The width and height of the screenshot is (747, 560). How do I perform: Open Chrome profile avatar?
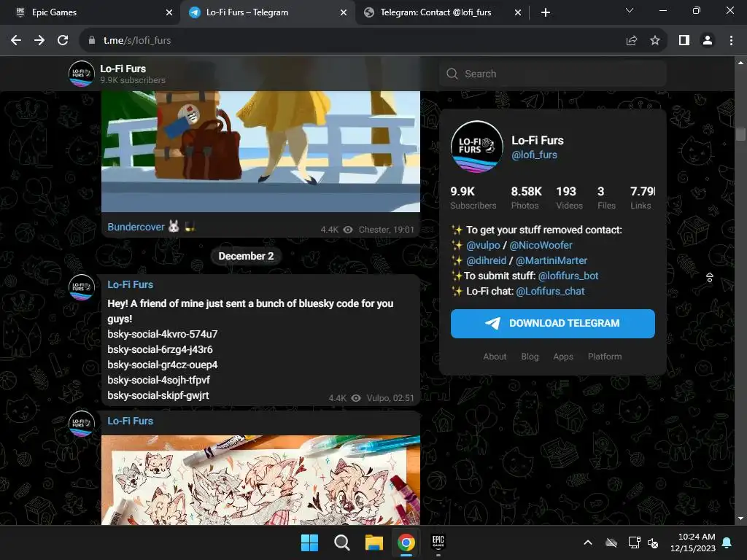click(708, 41)
